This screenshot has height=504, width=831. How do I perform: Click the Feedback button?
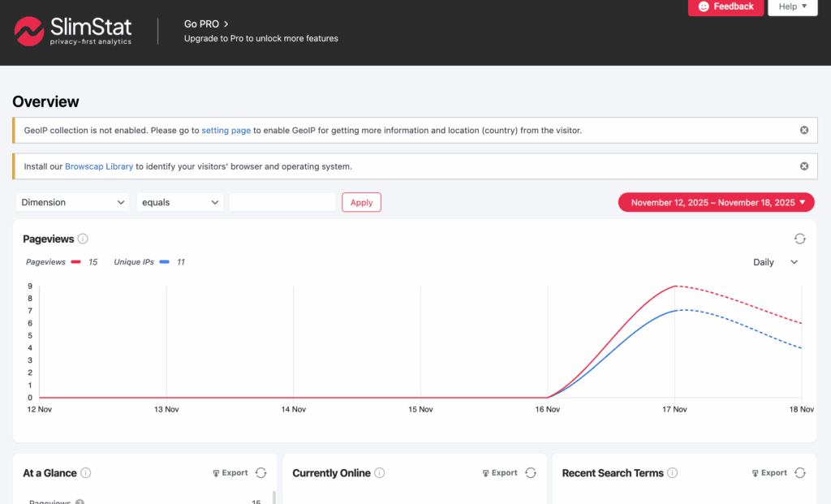726,6
